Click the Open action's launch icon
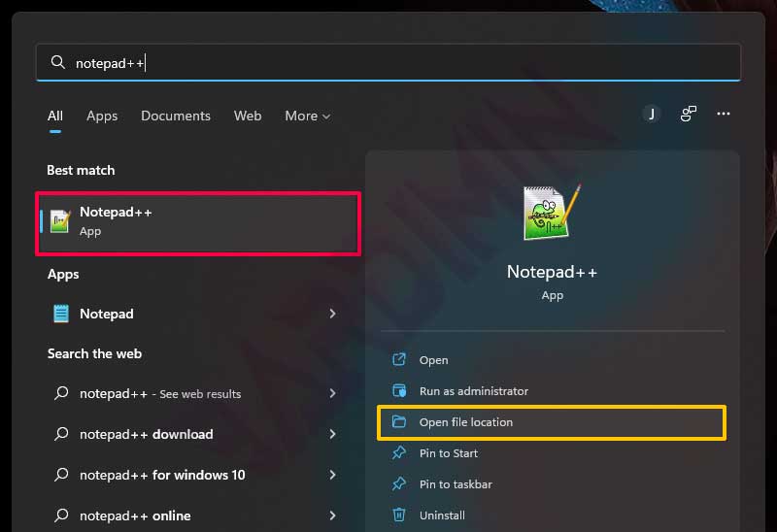Image resolution: width=777 pixels, height=532 pixels. click(399, 359)
